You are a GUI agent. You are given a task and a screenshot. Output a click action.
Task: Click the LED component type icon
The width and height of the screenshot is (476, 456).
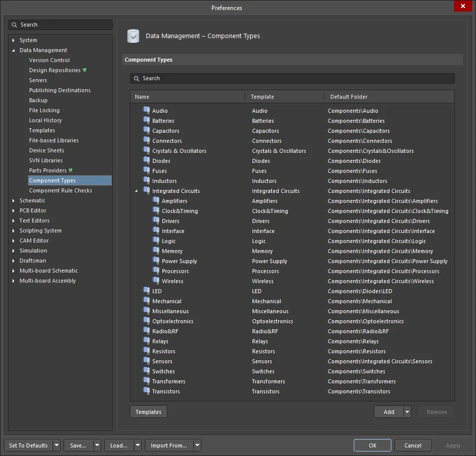coord(147,291)
